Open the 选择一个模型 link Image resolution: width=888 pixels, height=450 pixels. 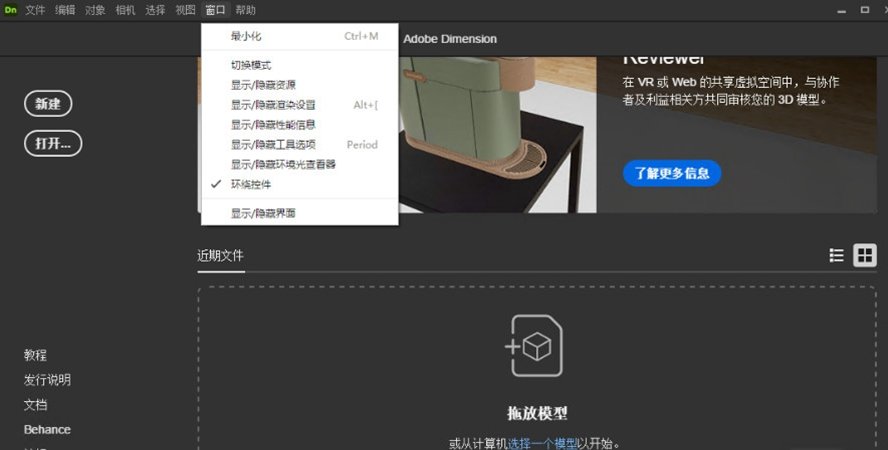542,443
